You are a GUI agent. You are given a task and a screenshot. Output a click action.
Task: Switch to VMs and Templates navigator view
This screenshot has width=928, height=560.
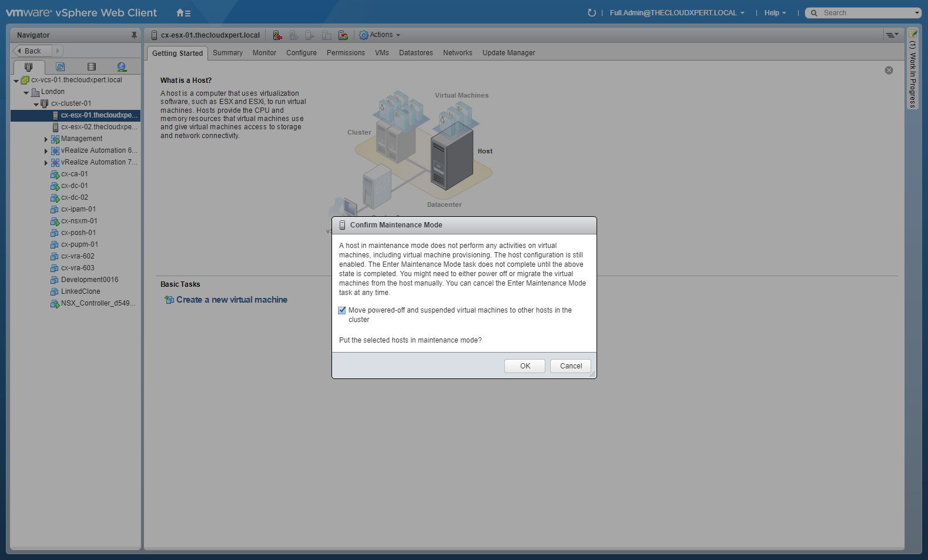60,67
